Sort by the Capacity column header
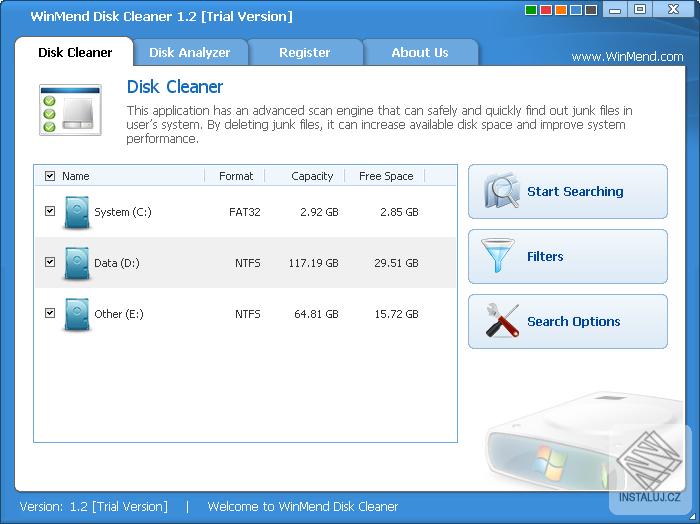Viewport: 700px width, 524px height. 312,176
